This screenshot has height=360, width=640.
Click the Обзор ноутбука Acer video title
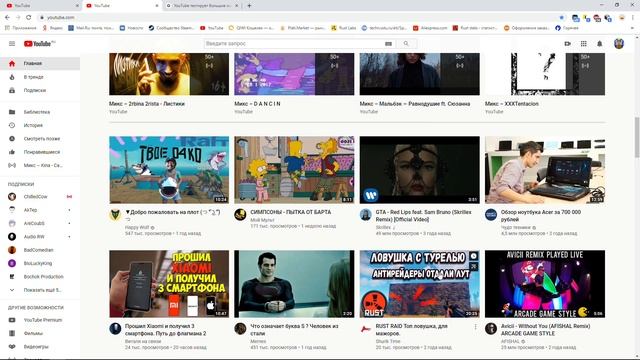pos(541,216)
